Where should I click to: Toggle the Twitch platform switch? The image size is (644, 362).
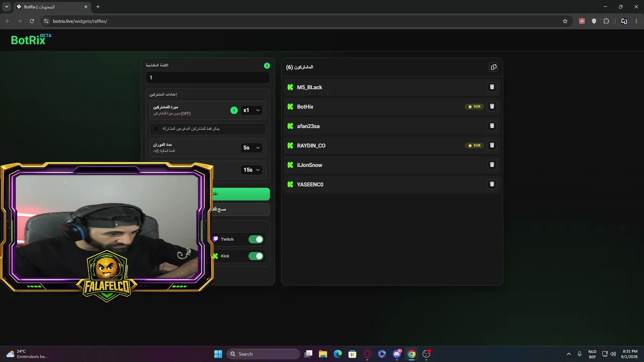(256, 239)
